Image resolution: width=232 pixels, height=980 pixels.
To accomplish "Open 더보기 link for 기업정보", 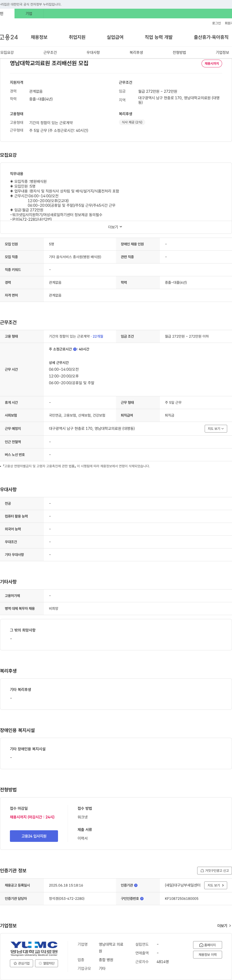I will click(x=224, y=926).
